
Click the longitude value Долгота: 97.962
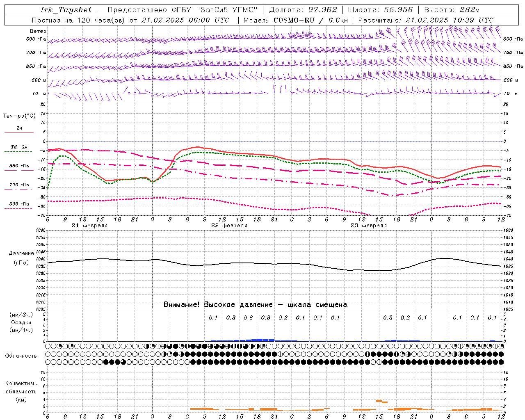pyautogui.click(x=303, y=10)
